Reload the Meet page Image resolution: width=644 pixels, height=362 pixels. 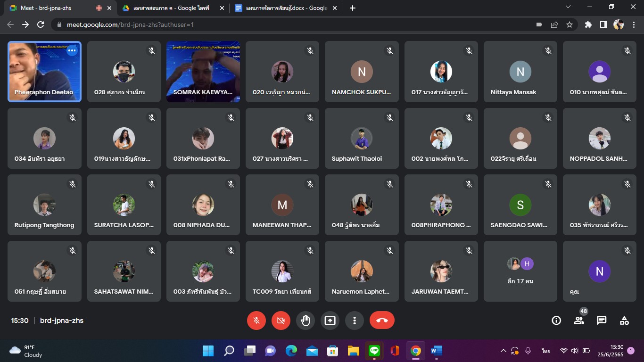pyautogui.click(x=41, y=25)
